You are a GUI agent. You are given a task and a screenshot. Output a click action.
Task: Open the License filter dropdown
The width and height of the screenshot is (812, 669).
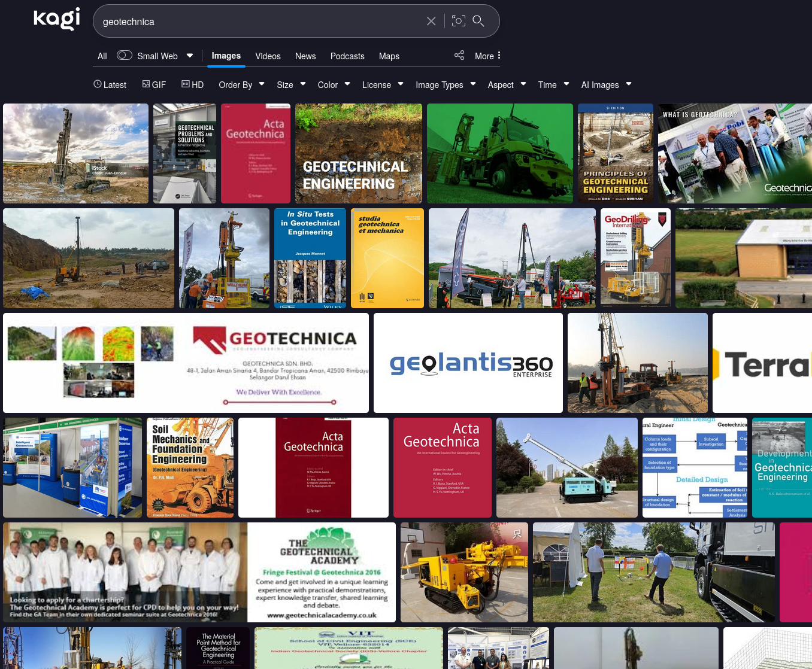[x=382, y=84]
